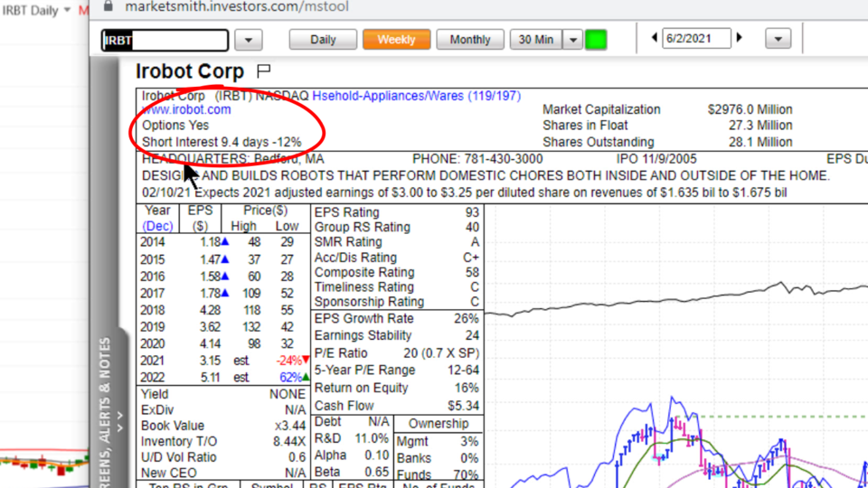
Task: Click the flag icon beside Irobot Corp
Action: pos(264,70)
